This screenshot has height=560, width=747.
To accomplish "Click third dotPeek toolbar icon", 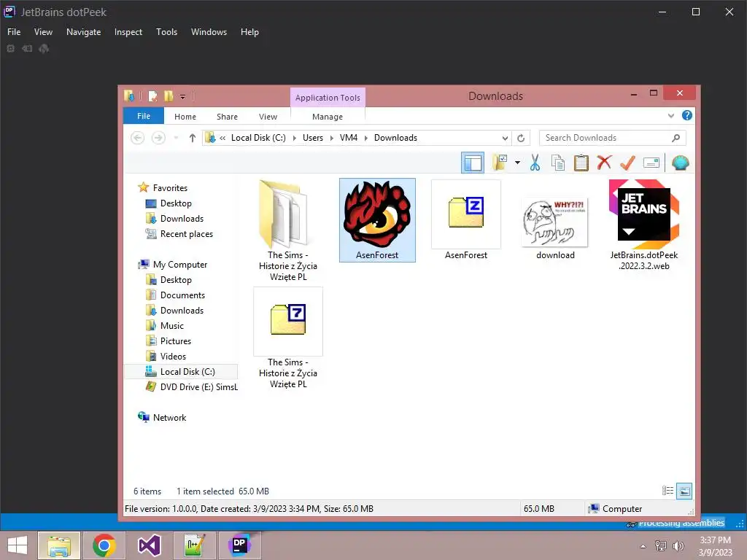I will pos(44,49).
